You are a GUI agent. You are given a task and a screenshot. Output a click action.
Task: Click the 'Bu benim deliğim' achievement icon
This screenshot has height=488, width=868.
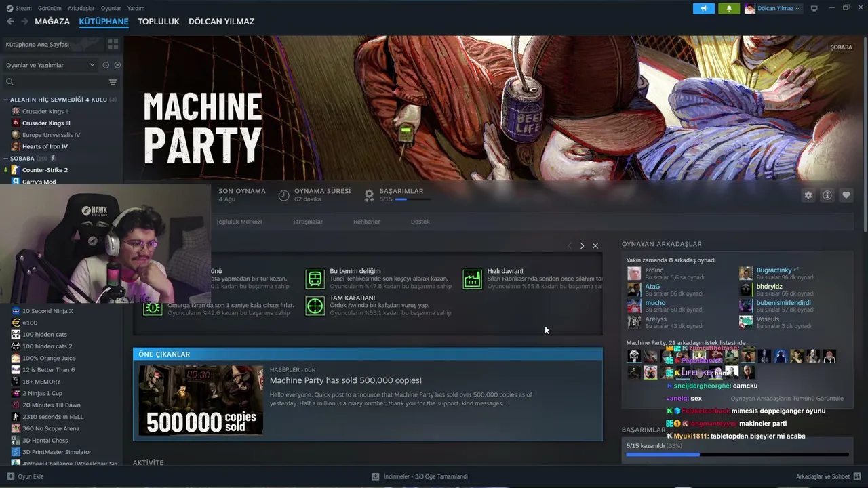(x=315, y=279)
